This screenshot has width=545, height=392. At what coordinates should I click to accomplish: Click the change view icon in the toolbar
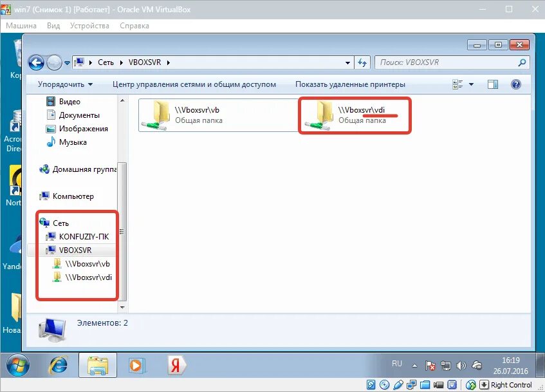457,84
